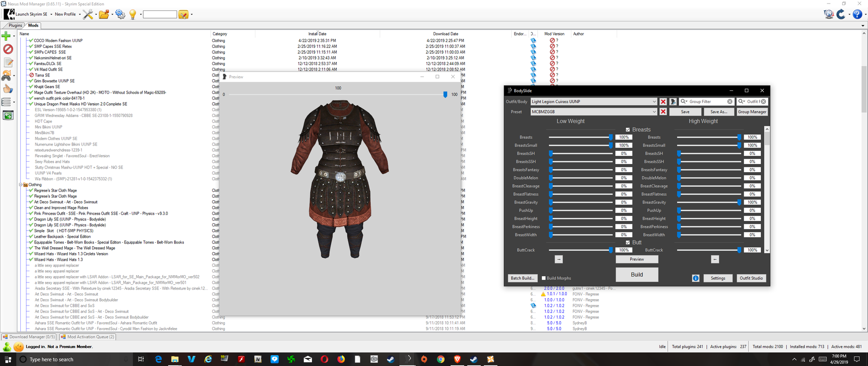Click the Low Weight Breasts 100% value box

pyautogui.click(x=624, y=137)
